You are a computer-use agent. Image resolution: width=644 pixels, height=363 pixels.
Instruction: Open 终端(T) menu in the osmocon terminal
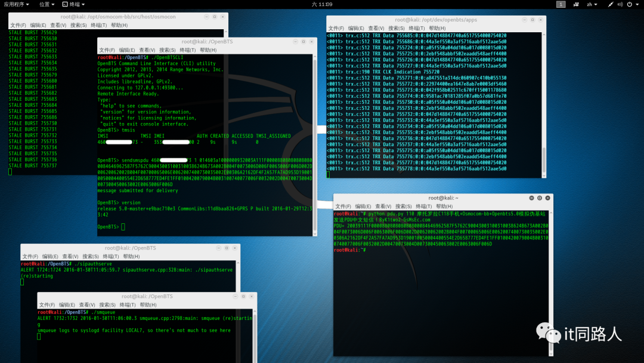point(98,25)
